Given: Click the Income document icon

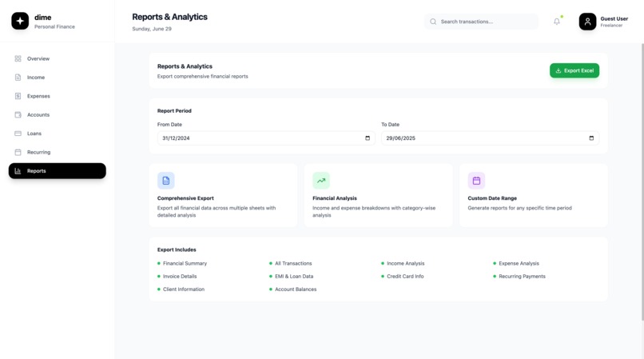Looking at the screenshot, I should 18,78.
